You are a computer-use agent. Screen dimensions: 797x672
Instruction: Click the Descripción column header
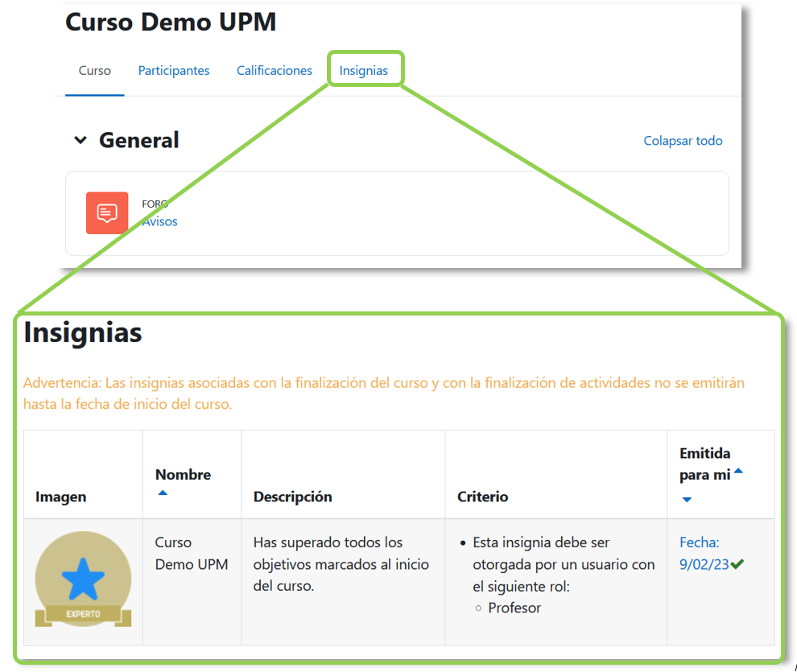(x=293, y=497)
